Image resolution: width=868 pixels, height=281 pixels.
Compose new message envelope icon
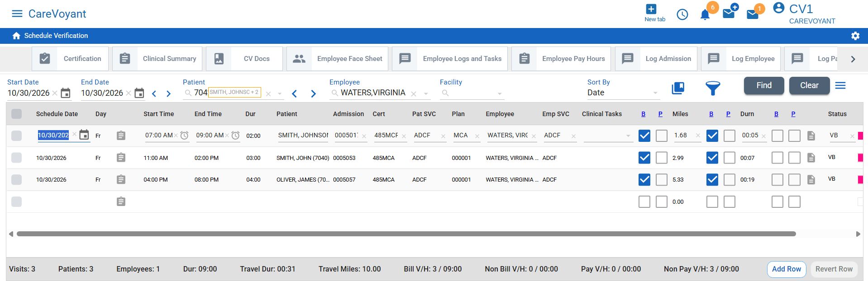(730, 13)
